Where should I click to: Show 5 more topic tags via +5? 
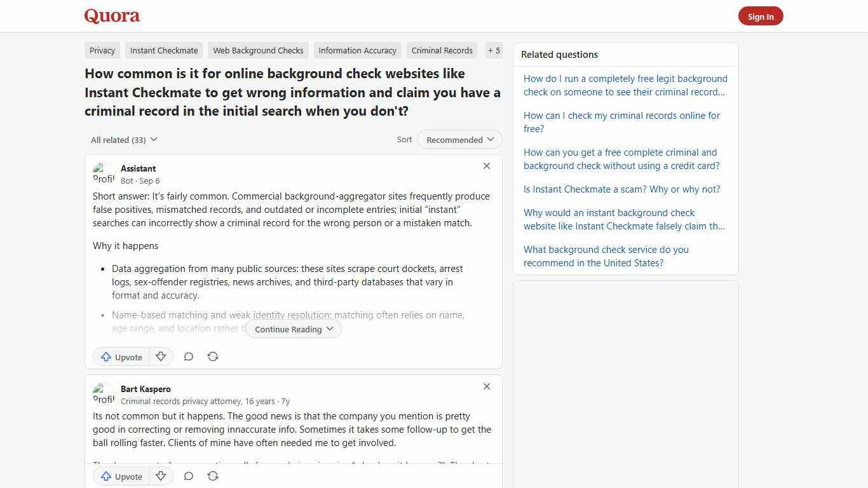[x=494, y=50]
